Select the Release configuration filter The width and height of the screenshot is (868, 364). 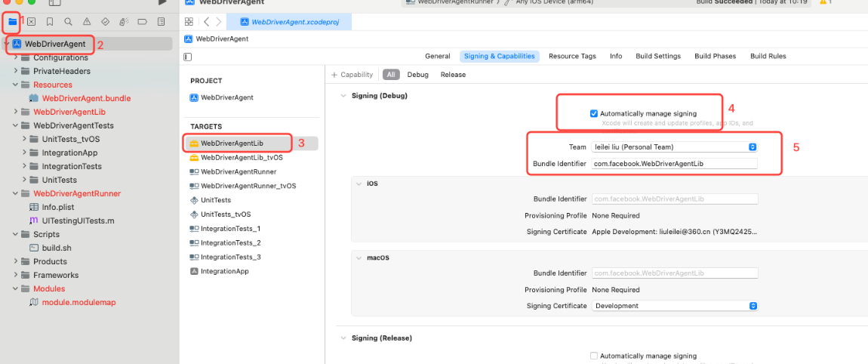click(x=453, y=75)
